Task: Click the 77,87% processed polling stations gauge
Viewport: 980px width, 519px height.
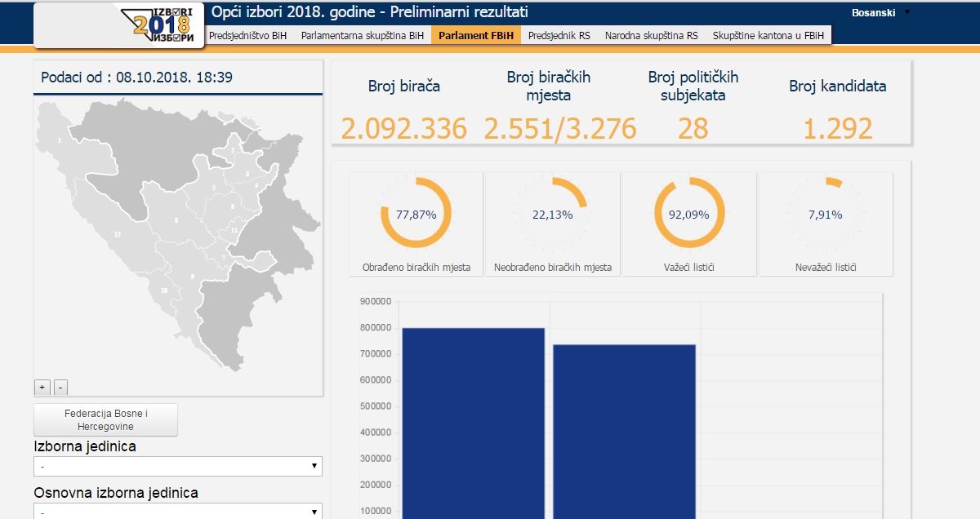Action: click(416, 215)
